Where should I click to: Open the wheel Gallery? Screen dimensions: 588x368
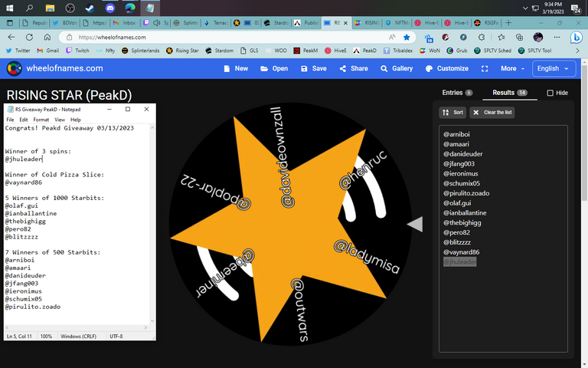(x=397, y=69)
